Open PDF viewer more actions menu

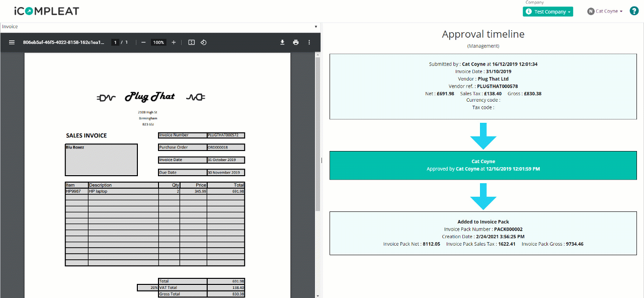pyautogui.click(x=309, y=42)
